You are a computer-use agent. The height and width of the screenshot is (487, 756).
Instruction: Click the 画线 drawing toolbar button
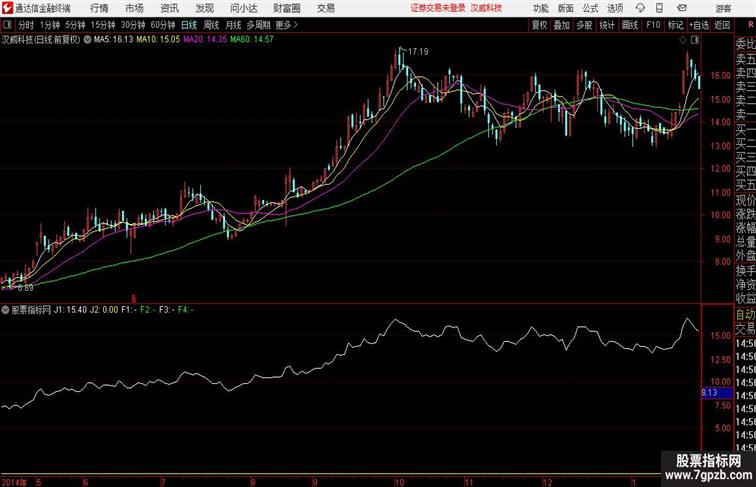tap(630, 25)
